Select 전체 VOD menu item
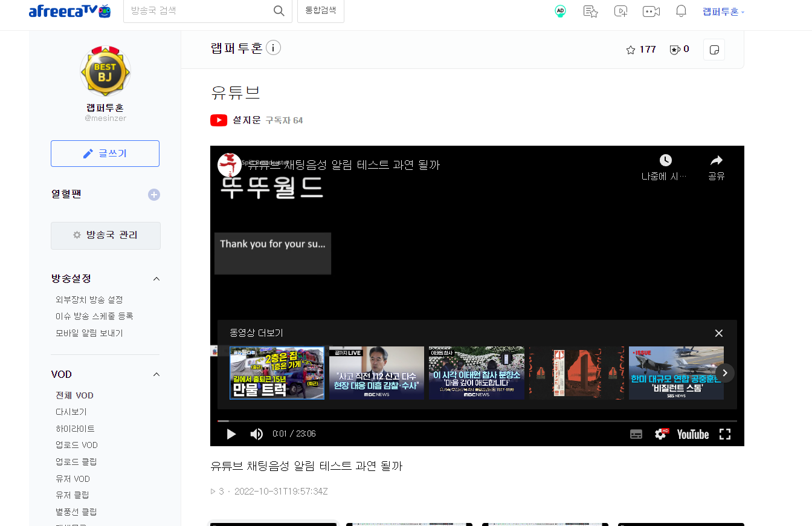812x526 pixels. click(x=74, y=395)
